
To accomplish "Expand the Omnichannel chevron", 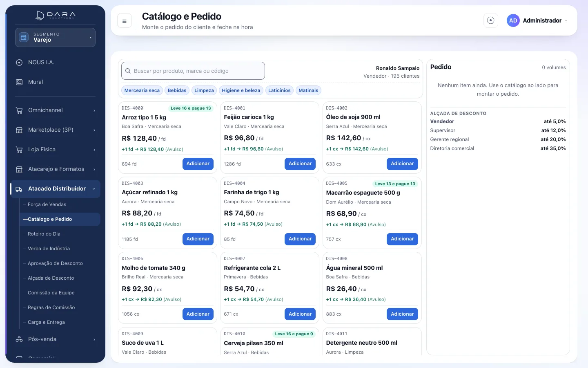I will [x=94, y=110].
